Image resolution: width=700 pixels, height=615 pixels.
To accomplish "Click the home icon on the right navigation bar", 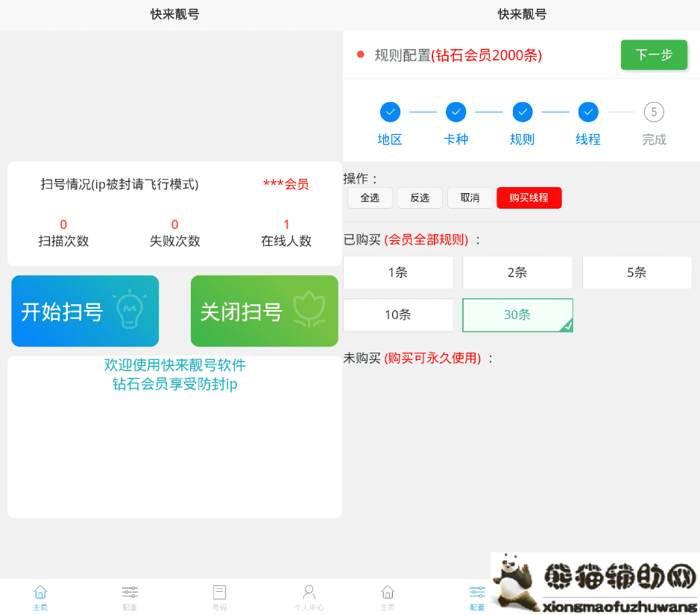I will 388,593.
